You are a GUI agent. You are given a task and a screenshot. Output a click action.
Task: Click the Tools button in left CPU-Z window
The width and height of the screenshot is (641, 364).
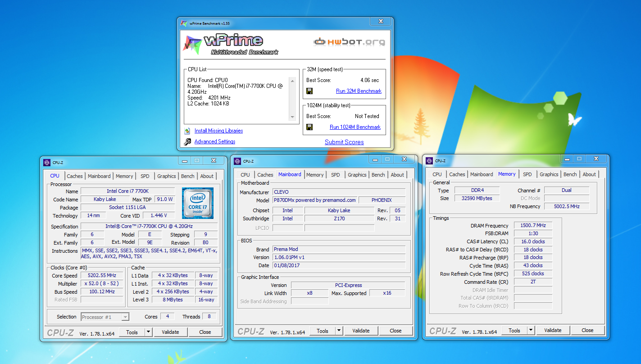132,332
